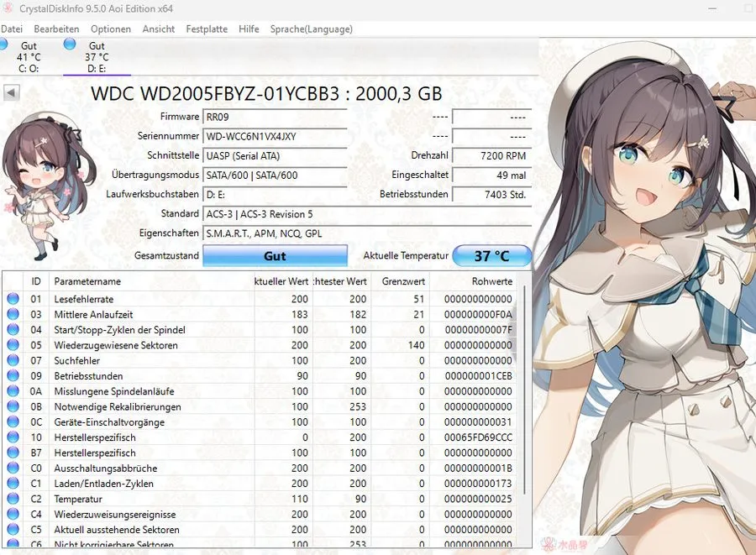Image resolution: width=756 pixels, height=555 pixels.
Task: Click the status orb for Start/Stopp-Zyklen der Spindel
Action: (13, 329)
